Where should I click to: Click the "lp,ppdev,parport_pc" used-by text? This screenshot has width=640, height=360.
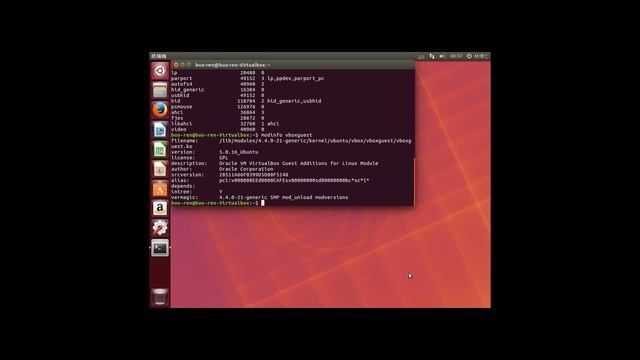[296, 78]
